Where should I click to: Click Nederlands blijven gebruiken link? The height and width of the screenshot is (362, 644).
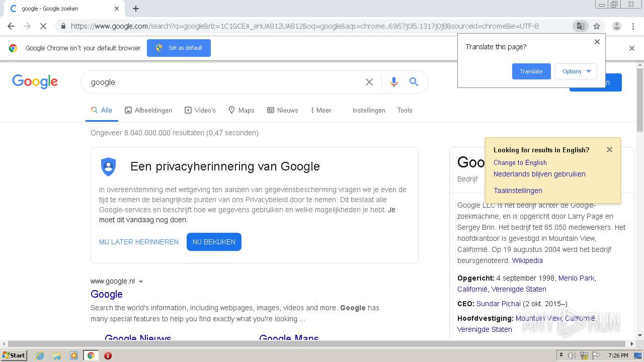(x=539, y=174)
